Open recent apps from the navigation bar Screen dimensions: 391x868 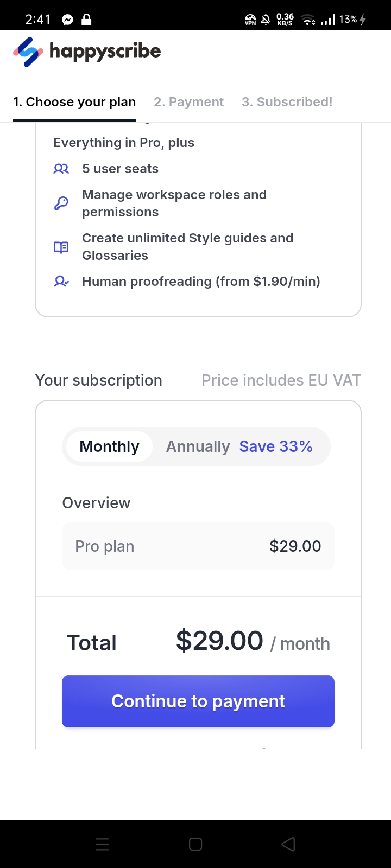click(102, 844)
